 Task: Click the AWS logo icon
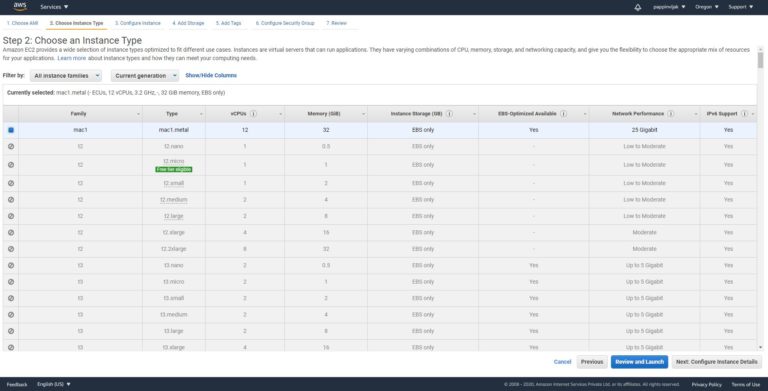[x=20, y=6]
